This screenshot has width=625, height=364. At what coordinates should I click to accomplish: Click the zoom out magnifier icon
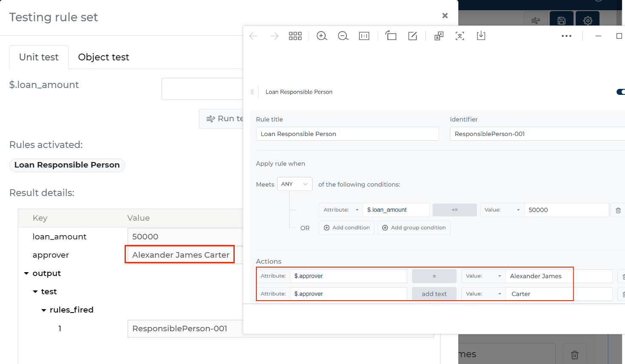[343, 36]
